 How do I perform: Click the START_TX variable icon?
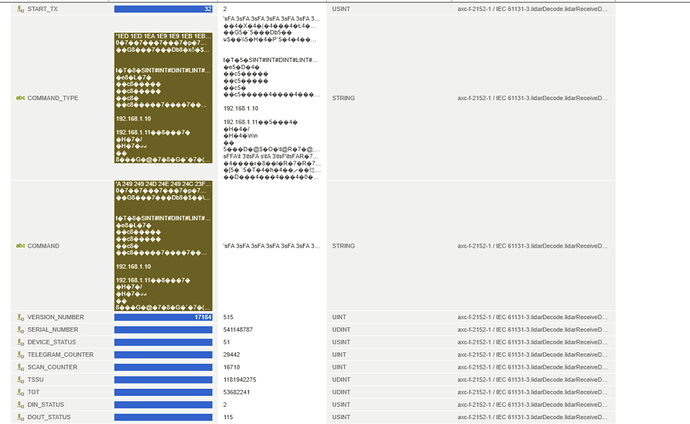click(20, 9)
